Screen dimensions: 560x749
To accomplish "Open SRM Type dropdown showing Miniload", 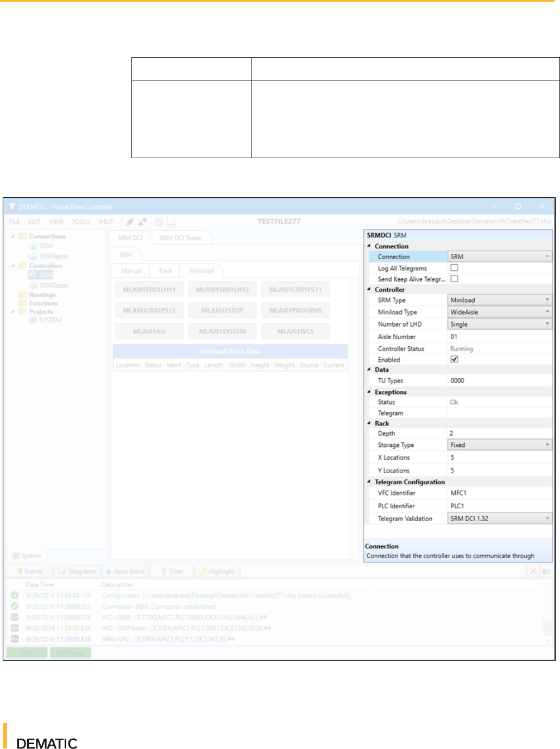I will click(x=500, y=300).
